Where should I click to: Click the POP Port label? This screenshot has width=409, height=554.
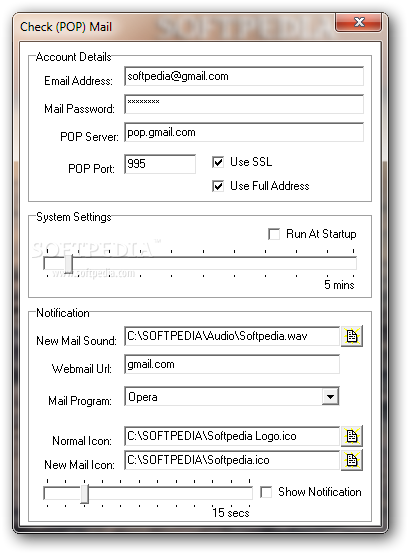click(91, 169)
